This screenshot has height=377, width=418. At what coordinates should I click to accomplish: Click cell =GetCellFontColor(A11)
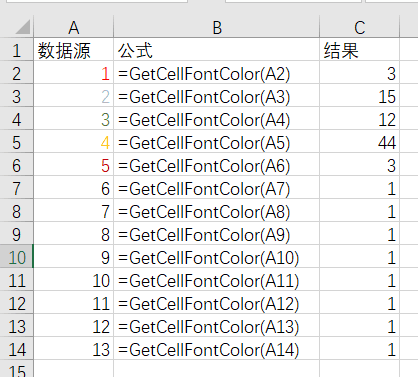point(217,280)
